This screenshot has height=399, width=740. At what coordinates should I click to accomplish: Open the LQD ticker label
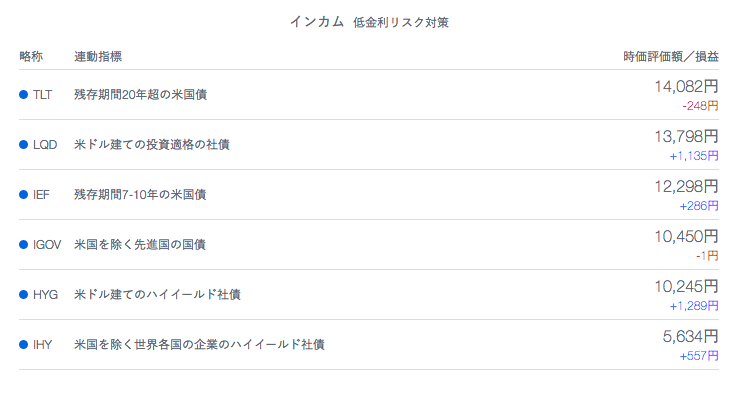[x=45, y=145]
